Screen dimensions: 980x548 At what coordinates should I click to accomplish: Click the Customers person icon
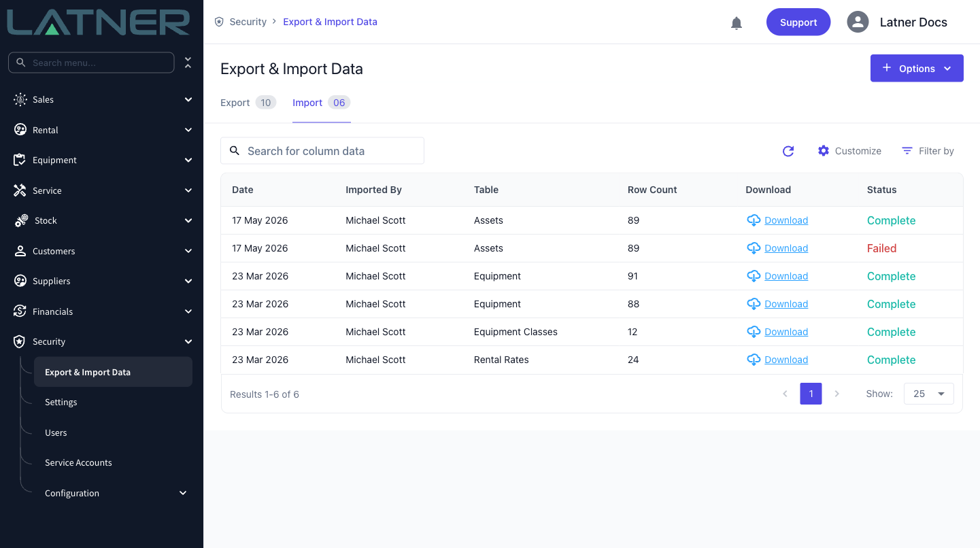20,251
